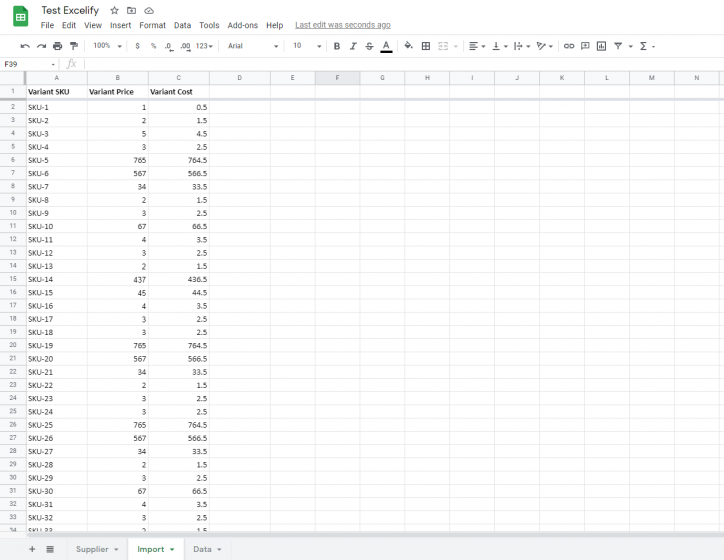
Task: Select row 15 header
Action: [x=13, y=279]
